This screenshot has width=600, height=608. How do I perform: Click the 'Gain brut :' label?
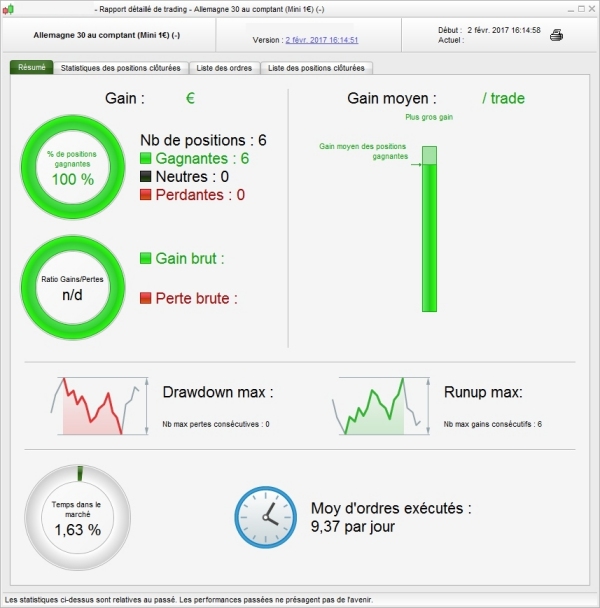coord(190,258)
